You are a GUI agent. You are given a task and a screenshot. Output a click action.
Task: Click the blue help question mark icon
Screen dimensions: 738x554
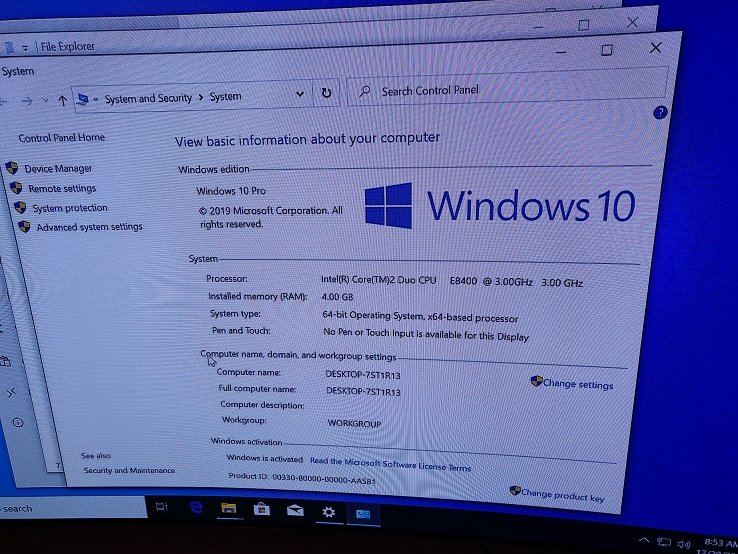pos(660,112)
